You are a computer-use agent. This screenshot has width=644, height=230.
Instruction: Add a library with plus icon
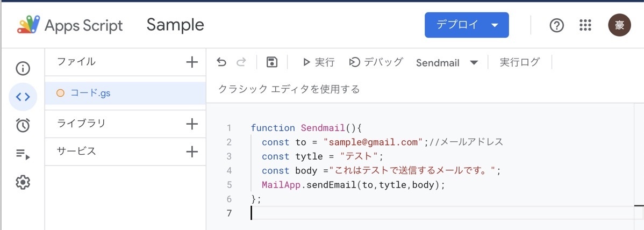click(x=192, y=124)
